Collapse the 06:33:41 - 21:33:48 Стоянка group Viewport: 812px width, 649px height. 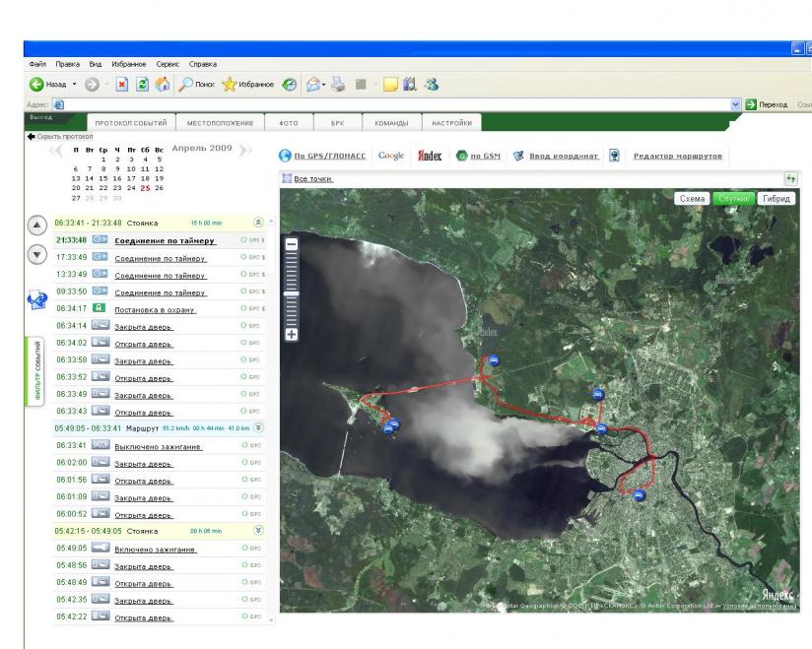click(259, 223)
